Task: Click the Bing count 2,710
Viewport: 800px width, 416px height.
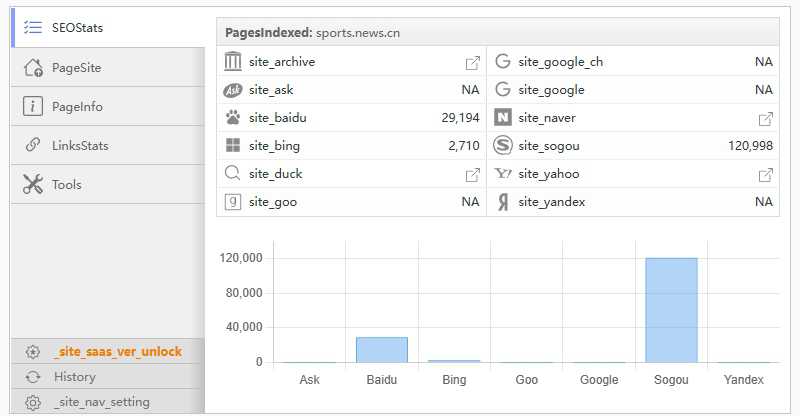Action: [464, 146]
